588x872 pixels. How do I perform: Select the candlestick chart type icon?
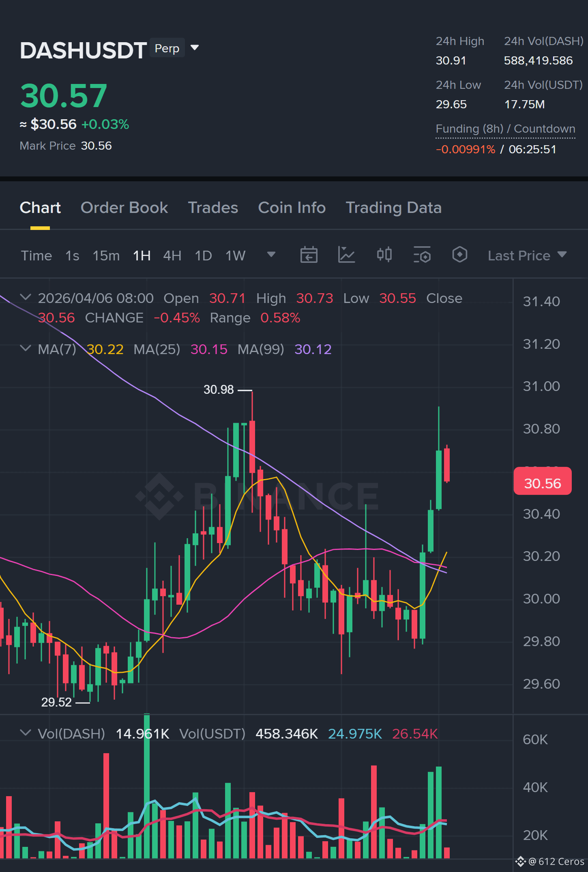[x=384, y=255]
